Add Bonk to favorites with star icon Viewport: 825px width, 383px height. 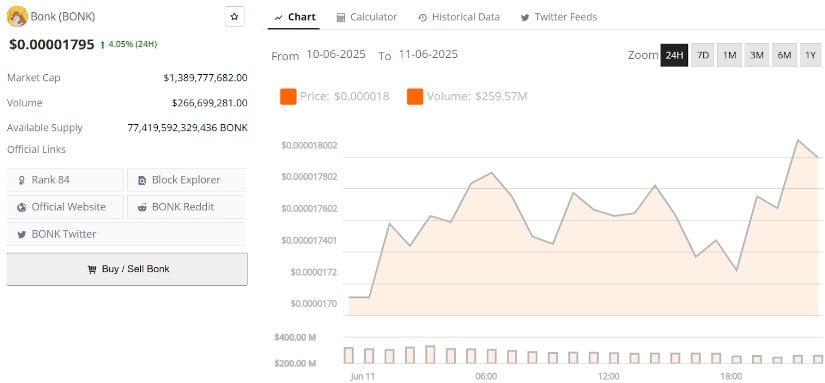point(235,17)
